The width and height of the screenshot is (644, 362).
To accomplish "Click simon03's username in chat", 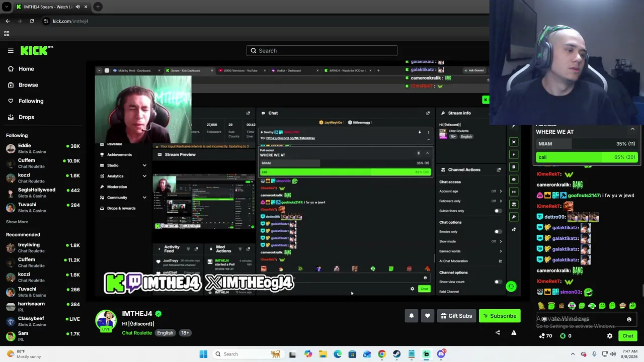I will click(571, 292).
